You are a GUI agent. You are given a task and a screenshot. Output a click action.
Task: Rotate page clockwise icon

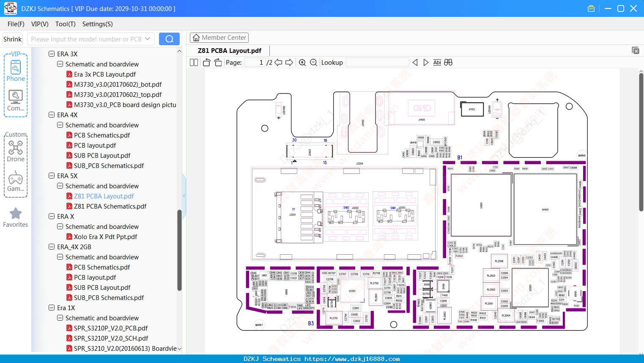[218, 62]
